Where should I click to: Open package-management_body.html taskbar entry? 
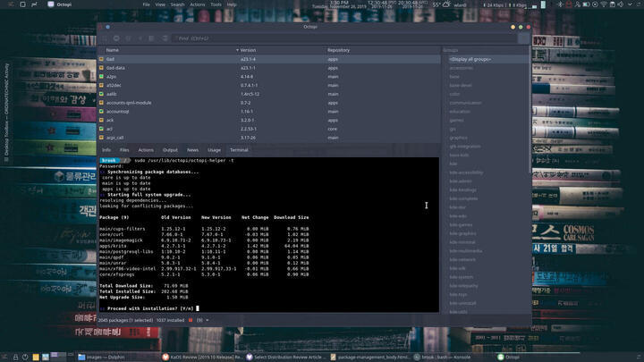click(370, 357)
